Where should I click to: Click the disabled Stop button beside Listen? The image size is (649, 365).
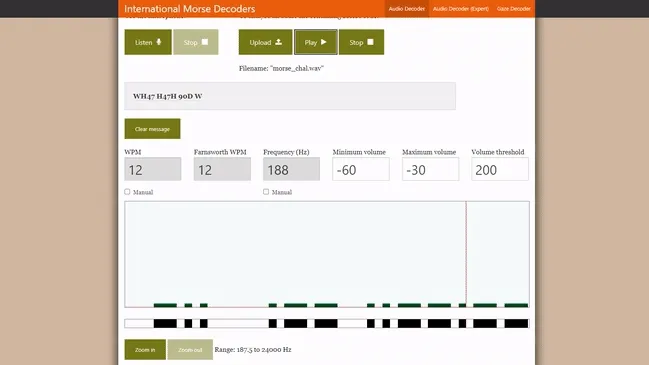coord(196,42)
